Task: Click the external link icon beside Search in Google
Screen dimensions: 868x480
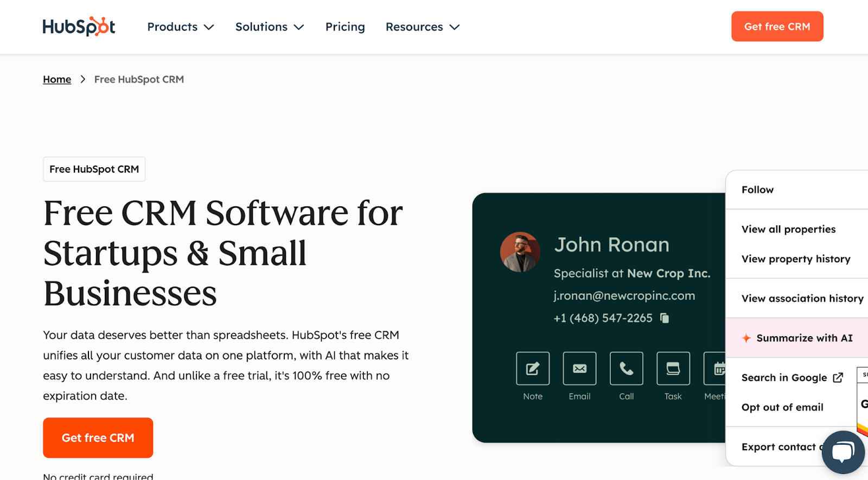Action: coord(838,377)
